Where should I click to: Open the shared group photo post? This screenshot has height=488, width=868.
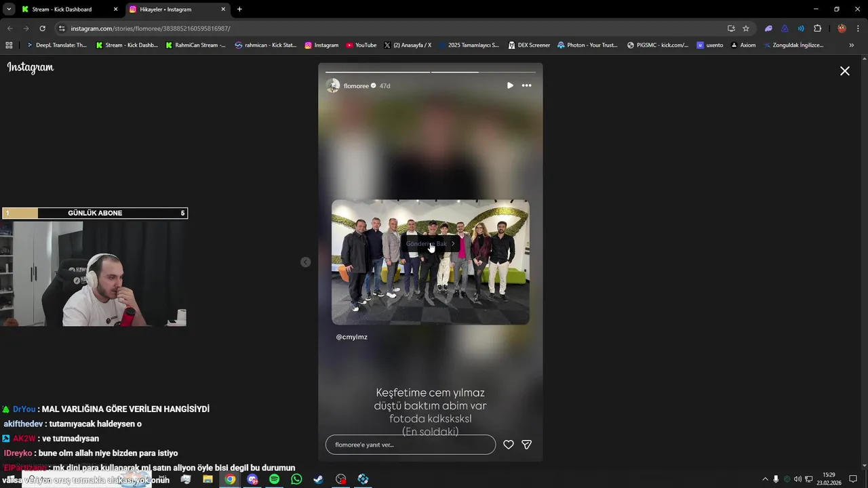coord(431,262)
